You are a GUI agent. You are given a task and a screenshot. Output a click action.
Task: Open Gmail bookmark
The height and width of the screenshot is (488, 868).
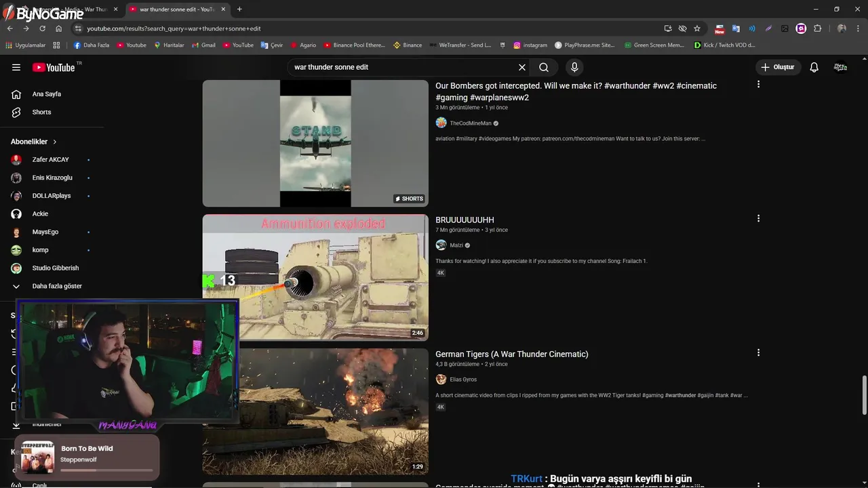[203, 45]
